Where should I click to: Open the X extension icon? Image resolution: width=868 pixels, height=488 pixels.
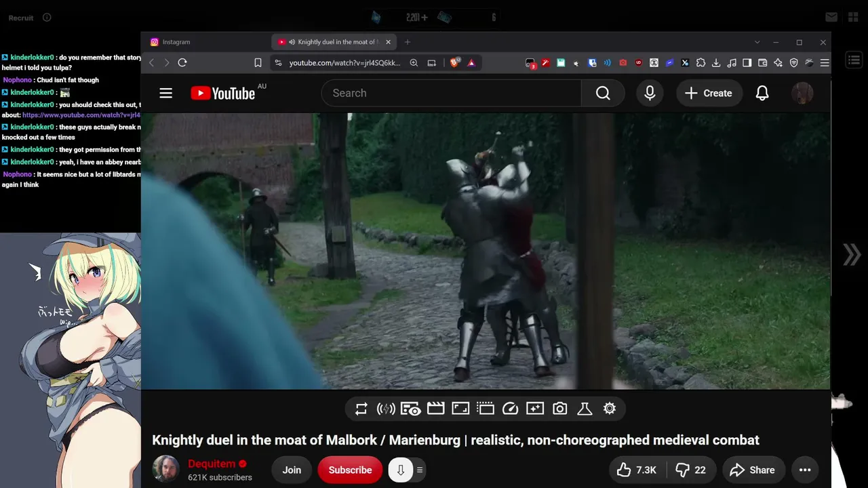click(685, 63)
